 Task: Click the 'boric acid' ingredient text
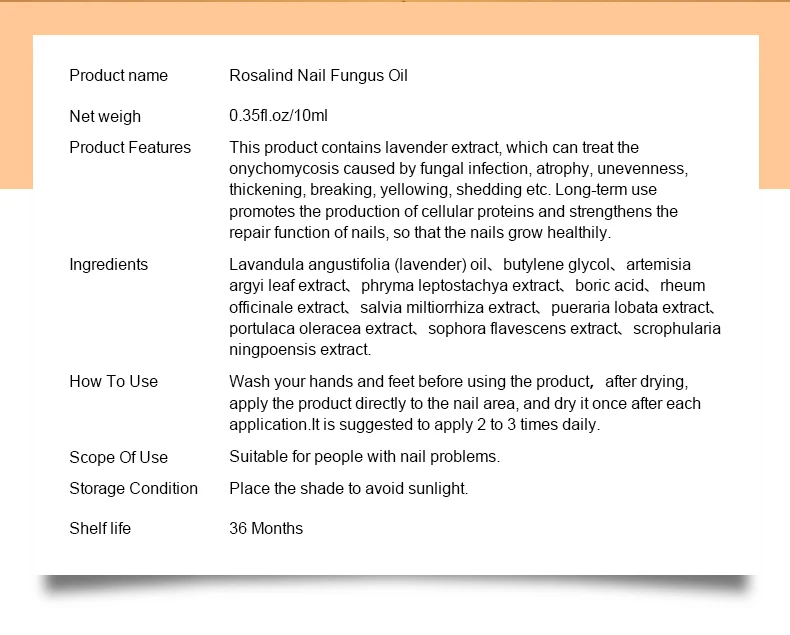point(609,286)
